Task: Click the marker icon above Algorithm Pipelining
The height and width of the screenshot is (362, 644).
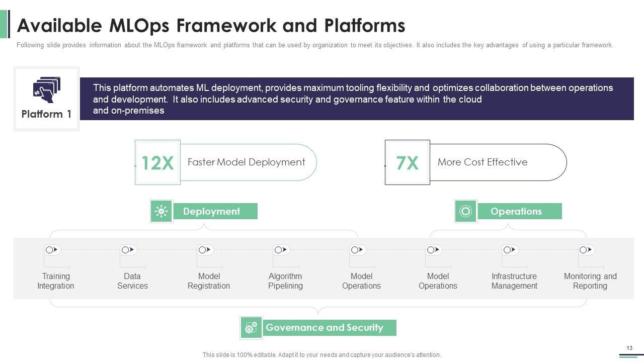Action: 281,250
